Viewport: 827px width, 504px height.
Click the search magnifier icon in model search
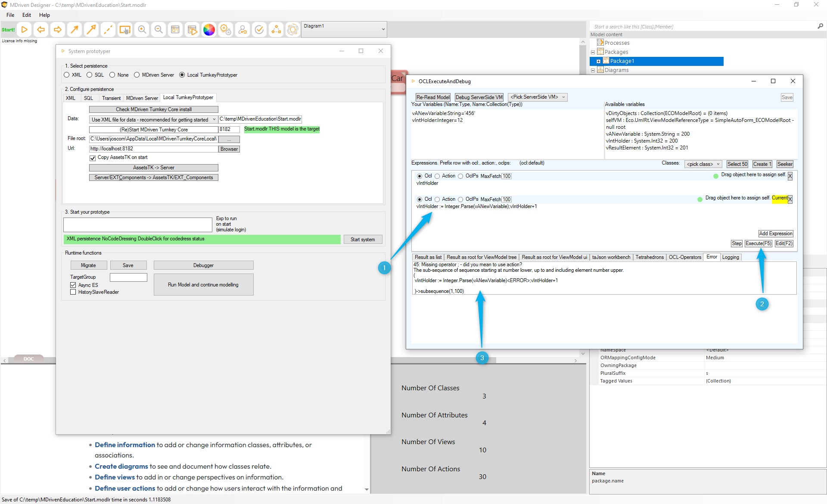point(820,26)
